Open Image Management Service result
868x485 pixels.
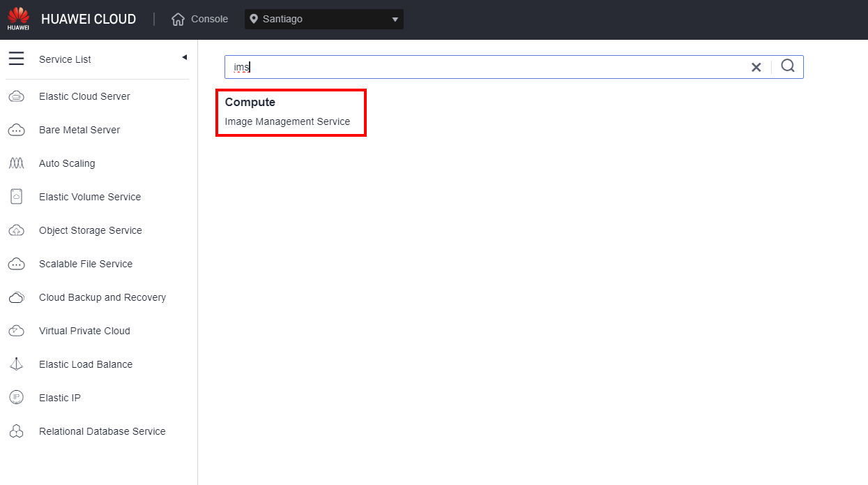pyautogui.click(x=287, y=121)
